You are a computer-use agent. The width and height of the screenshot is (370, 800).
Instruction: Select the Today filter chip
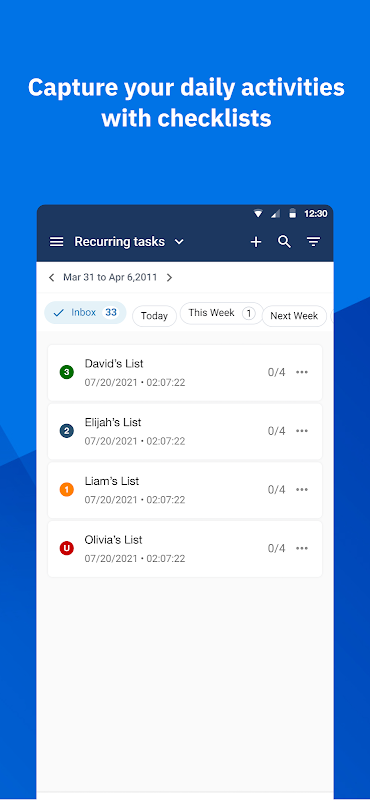(x=154, y=316)
